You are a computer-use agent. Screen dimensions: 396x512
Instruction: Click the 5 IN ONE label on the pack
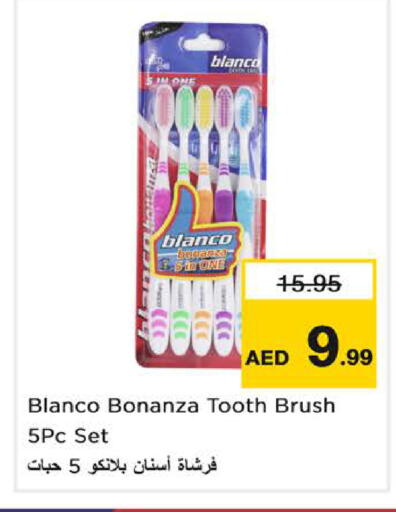pyautogui.click(x=171, y=82)
